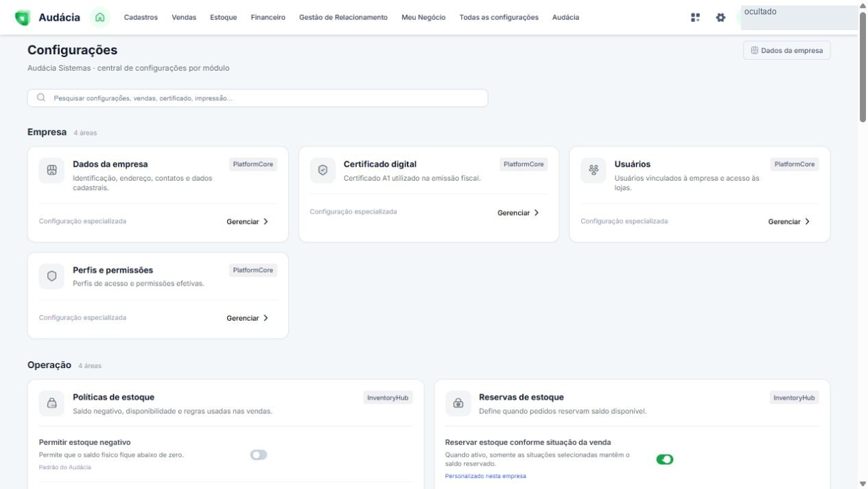Click the Perfis e permissões shield icon
Image resolution: width=868 pixels, height=489 pixels.
point(51,276)
